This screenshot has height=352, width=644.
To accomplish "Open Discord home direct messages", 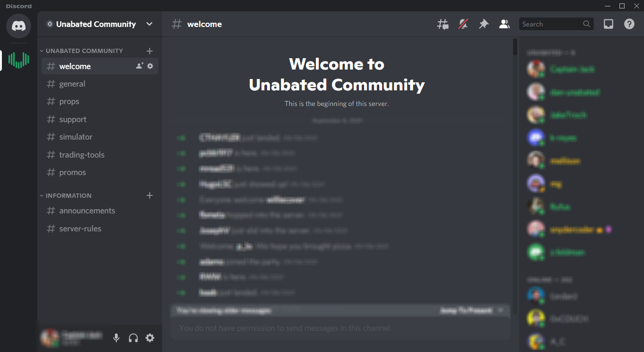I will 18,26.
